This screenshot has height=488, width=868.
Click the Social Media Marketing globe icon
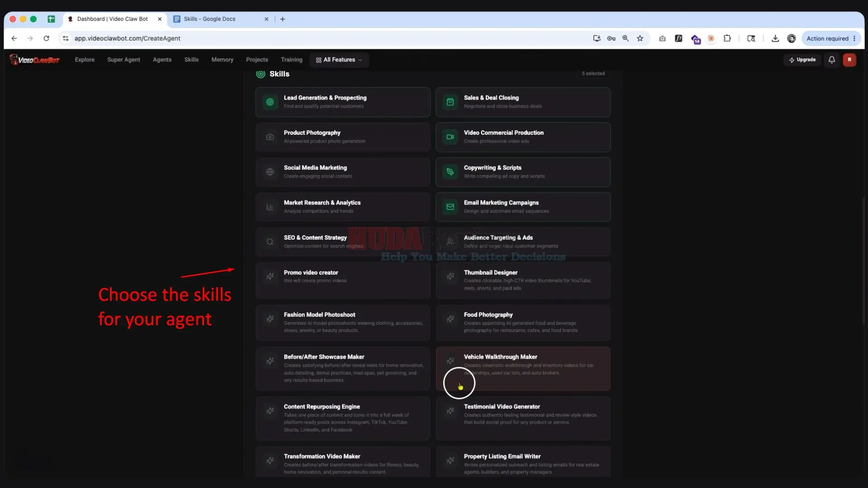click(270, 172)
